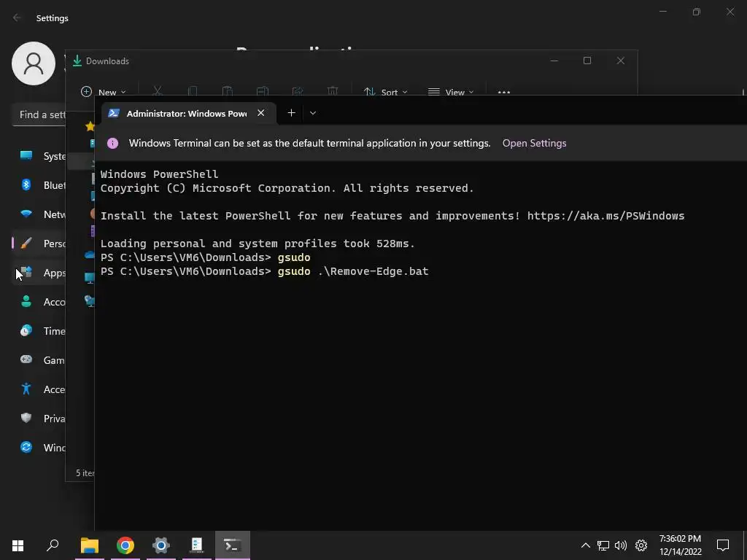Open File Explorer from taskbar
Viewport: 747px width, 560px height.
point(89,545)
